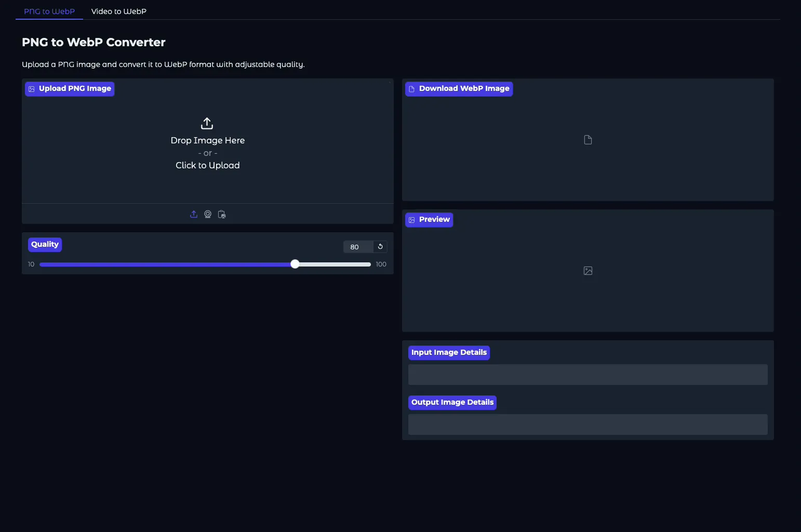Click the Upload PNG Image header button
The width and height of the screenshot is (801, 532).
[69, 88]
